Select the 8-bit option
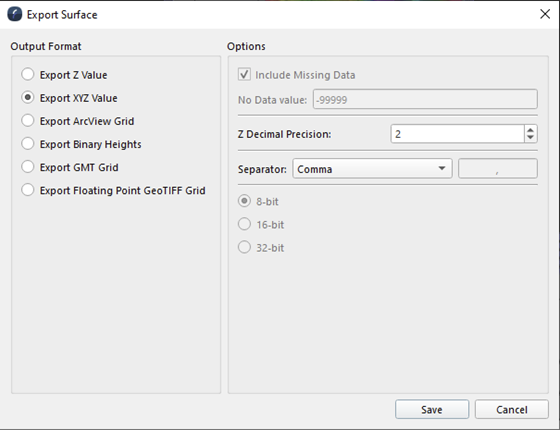The image size is (560, 430). (244, 201)
